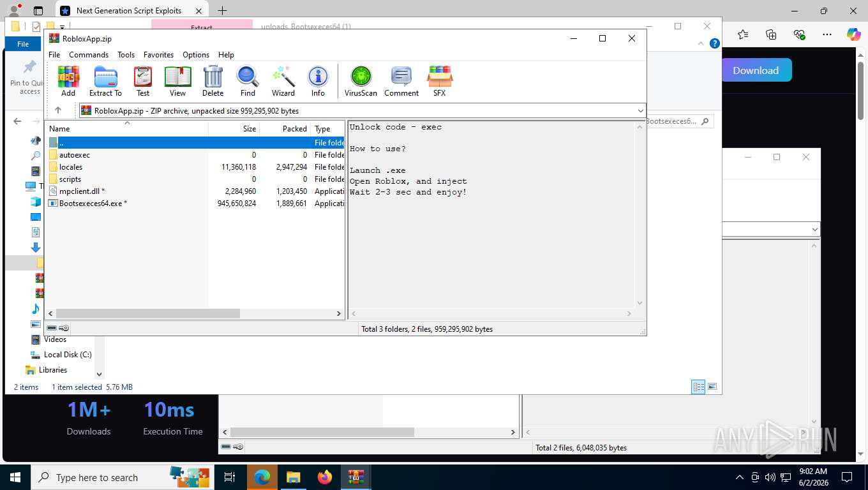The height and width of the screenshot is (490, 868).
Task: Click the up one level arrow in WinRAR
Action: coord(58,110)
